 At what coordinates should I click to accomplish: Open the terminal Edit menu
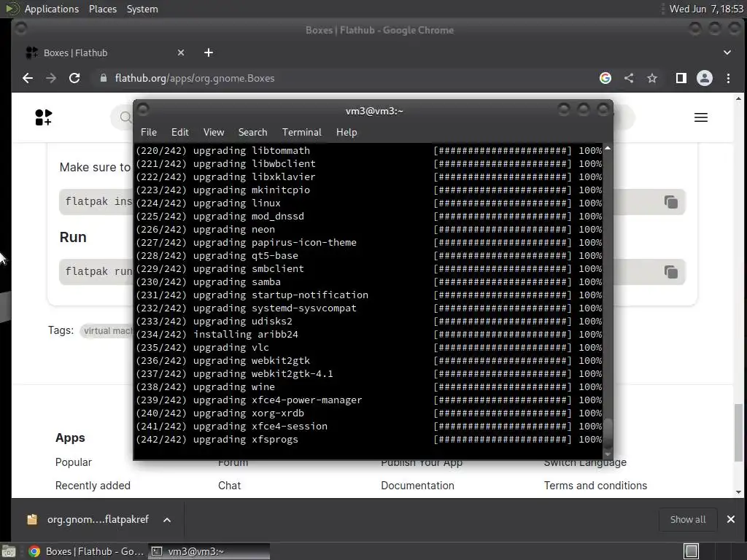click(x=179, y=133)
